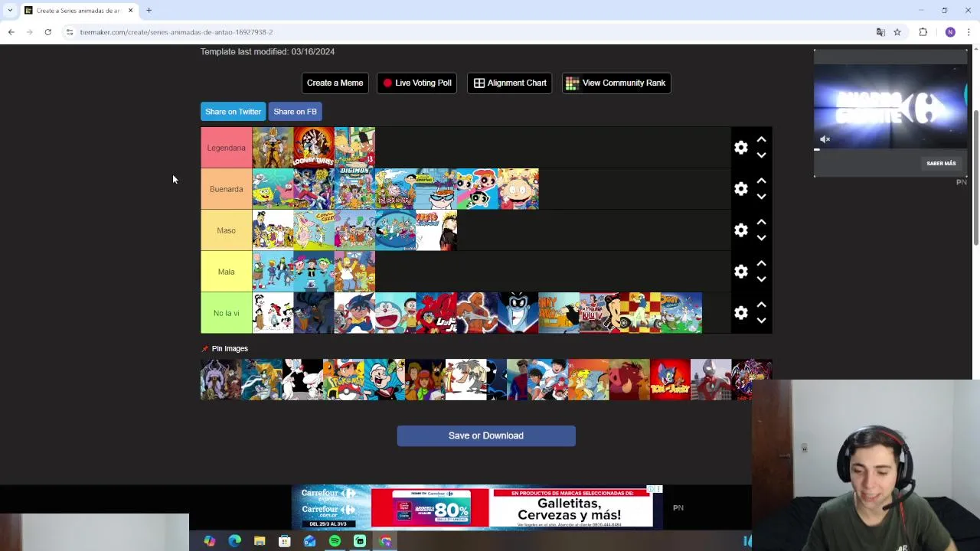Click SABER MÁS in video ad
This screenshot has height=551, width=980.
(x=941, y=163)
